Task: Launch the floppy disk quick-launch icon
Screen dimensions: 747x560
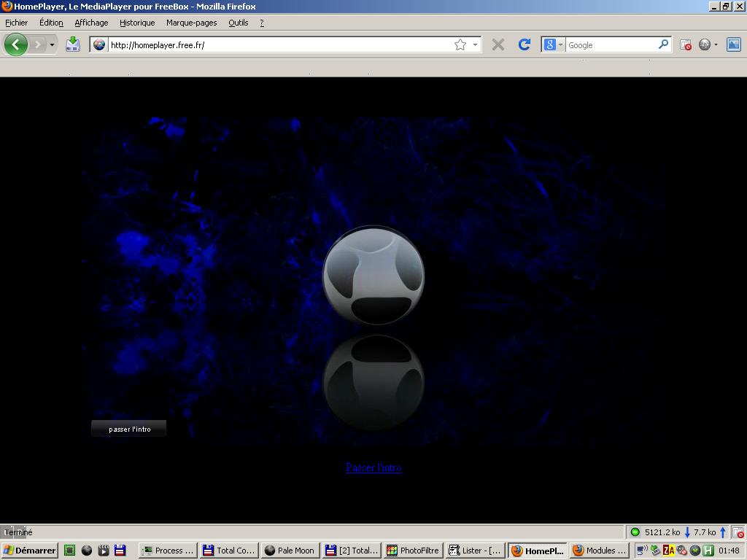Action: click(120, 551)
